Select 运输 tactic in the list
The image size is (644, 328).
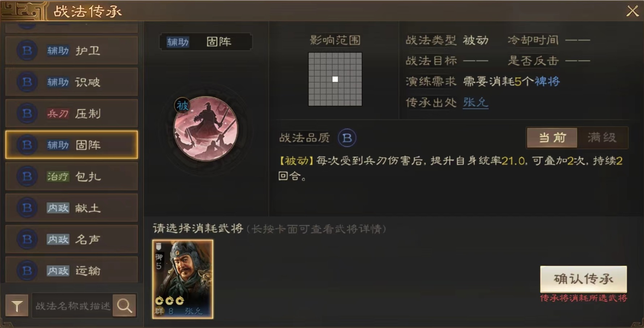coord(72,271)
